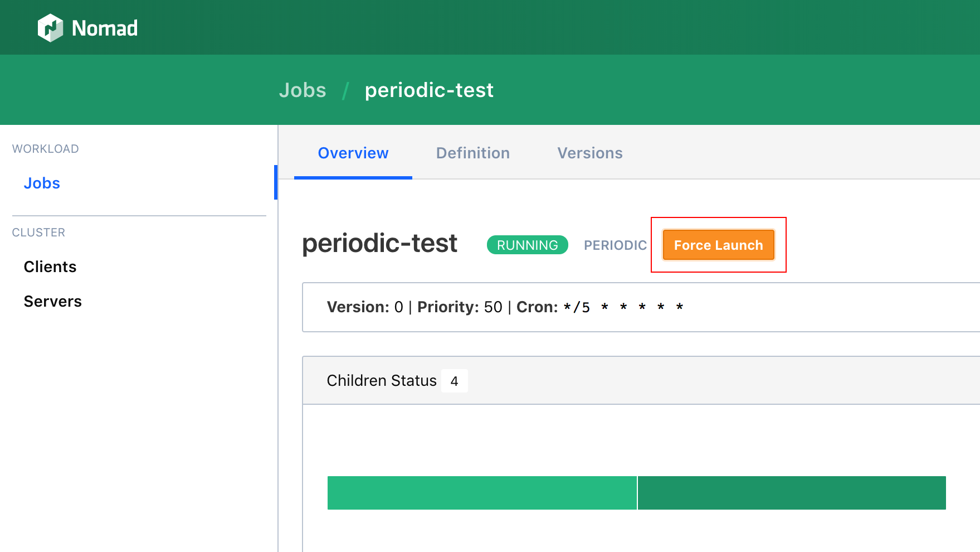
Task: Open Servers in the Cluster sidebar
Action: point(53,301)
